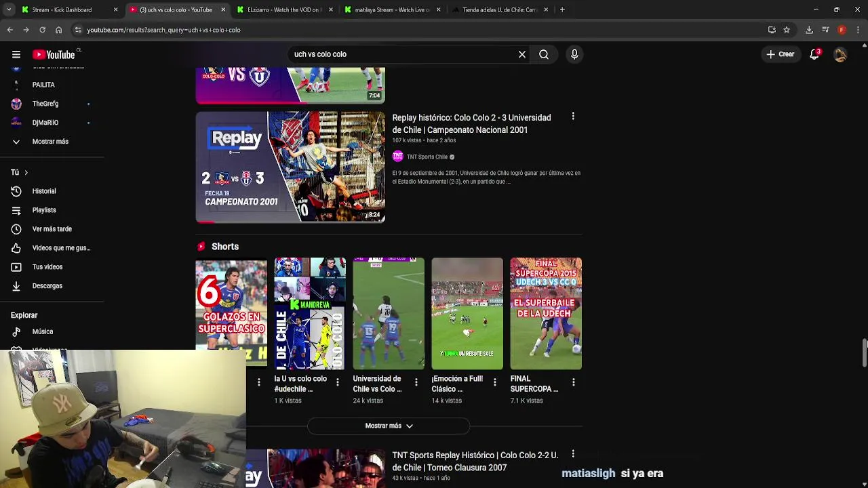The width and height of the screenshot is (868, 488).
Task: Open browser downloads icon
Action: coord(809,30)
